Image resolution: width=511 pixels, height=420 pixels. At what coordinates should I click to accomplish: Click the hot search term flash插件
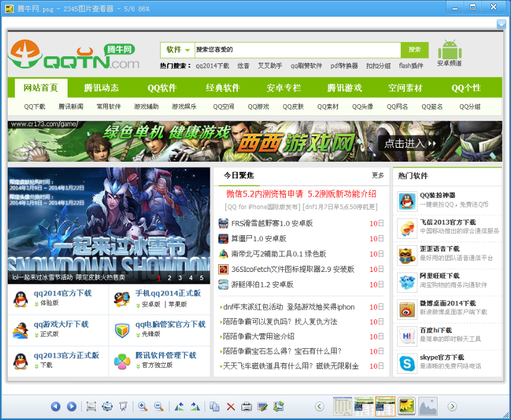pos(411,66)
